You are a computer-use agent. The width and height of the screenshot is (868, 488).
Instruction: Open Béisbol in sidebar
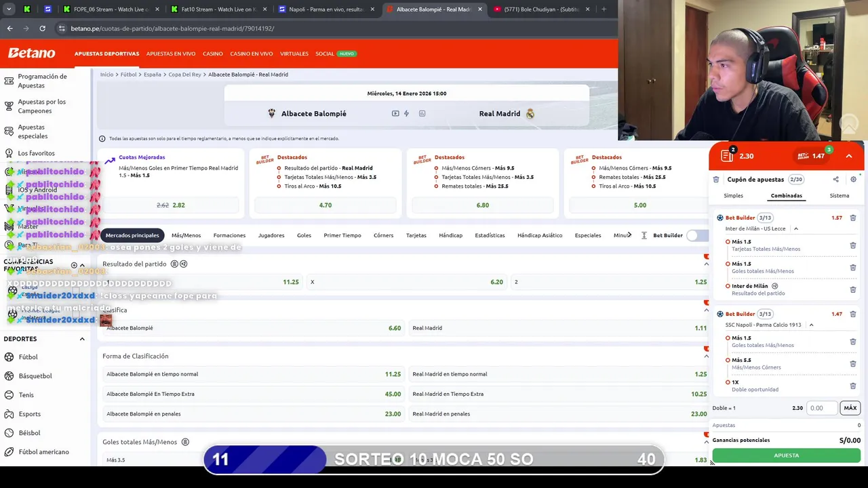(x=30, y=433)
